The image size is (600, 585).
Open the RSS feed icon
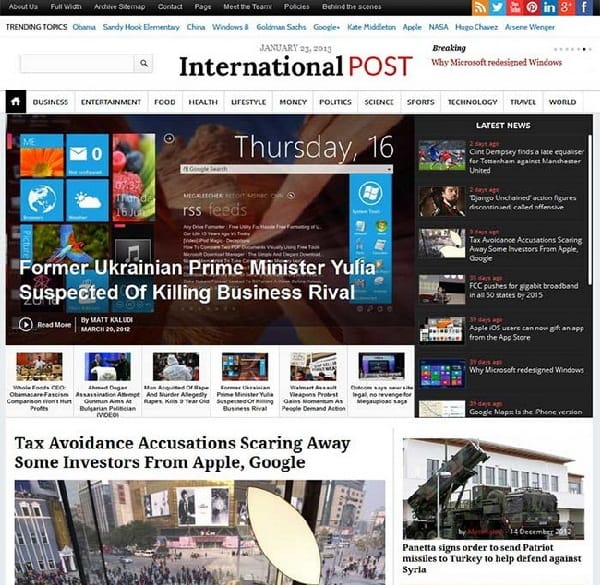click(x=480, y=7)
